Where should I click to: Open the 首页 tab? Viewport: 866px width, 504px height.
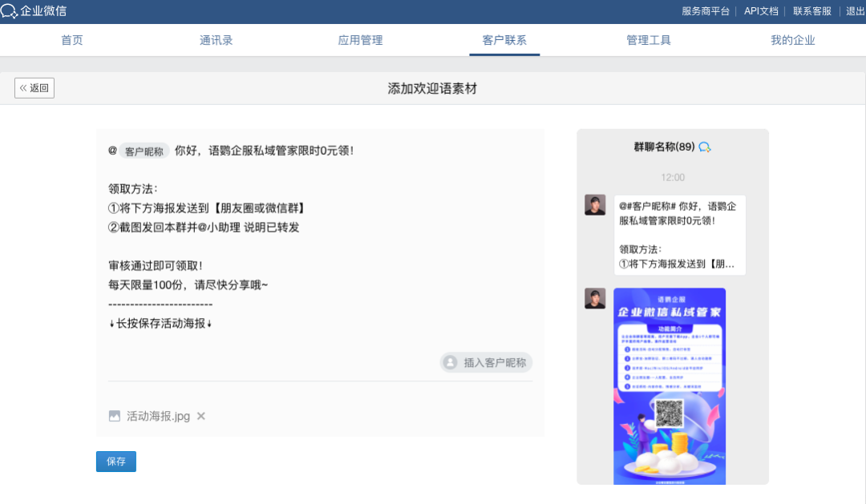coord(72,40)
